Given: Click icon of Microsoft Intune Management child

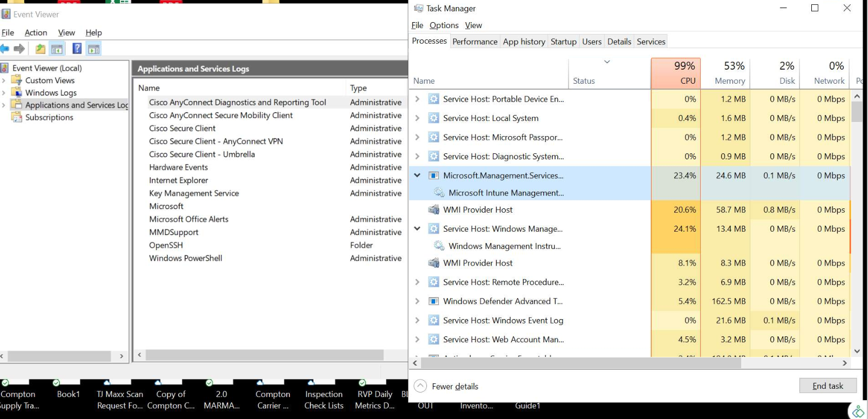Looking at the screenshot, I should pyautogui.click(x=439, y=193).
